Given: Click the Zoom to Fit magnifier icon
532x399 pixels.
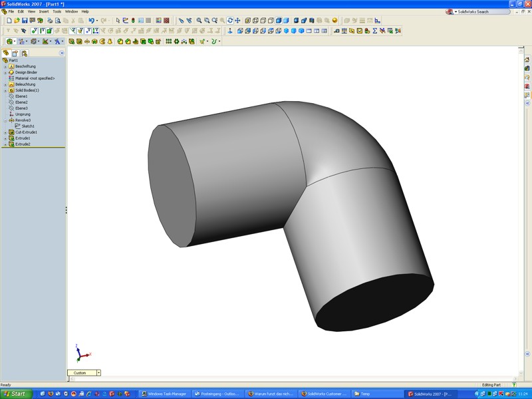Looking at the screenshot, I should point(199,21).
